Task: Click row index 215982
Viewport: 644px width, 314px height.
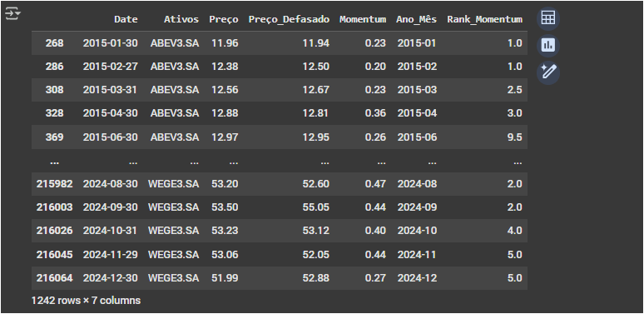Action: point(55,184)
